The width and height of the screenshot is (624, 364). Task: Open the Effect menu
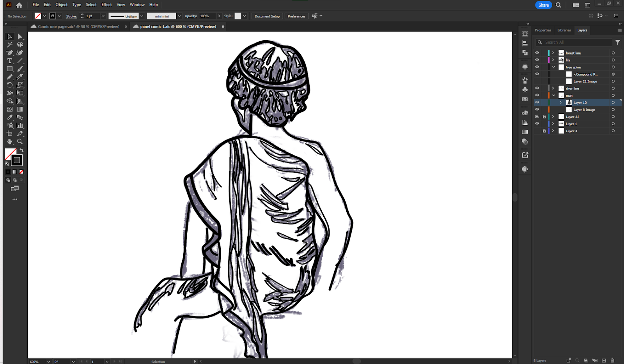point(106,5)
